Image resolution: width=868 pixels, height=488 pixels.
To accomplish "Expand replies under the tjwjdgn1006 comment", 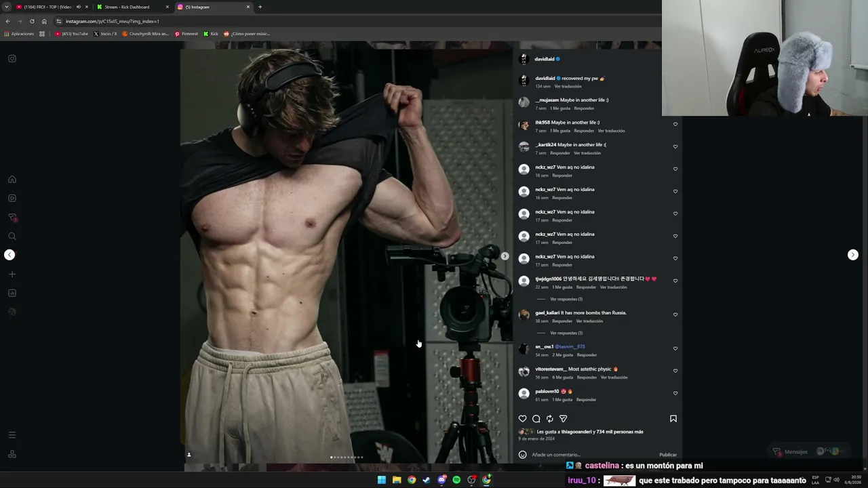I will (x=566, y=299).
